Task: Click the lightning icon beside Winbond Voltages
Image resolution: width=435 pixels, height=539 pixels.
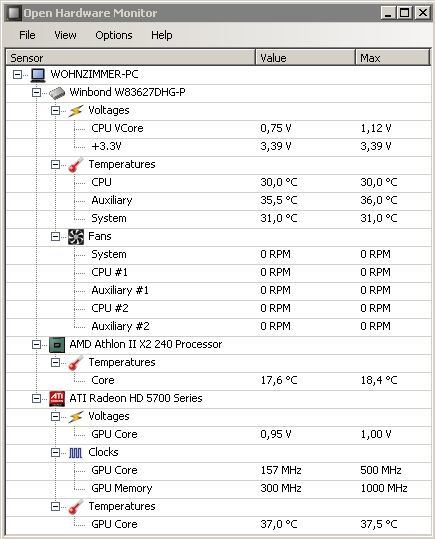Action: pos(76,111)
